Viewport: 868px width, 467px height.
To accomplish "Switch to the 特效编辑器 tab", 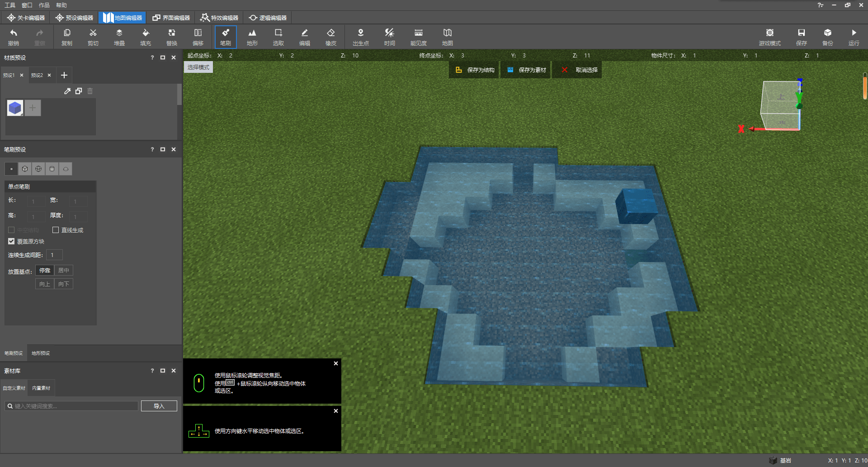I will click(x=219, y=18).
